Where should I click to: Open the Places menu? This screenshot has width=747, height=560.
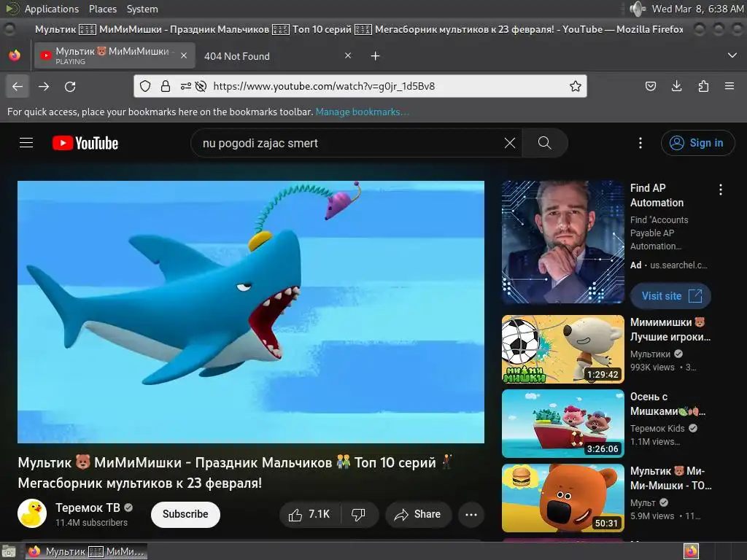pos(102,9)
